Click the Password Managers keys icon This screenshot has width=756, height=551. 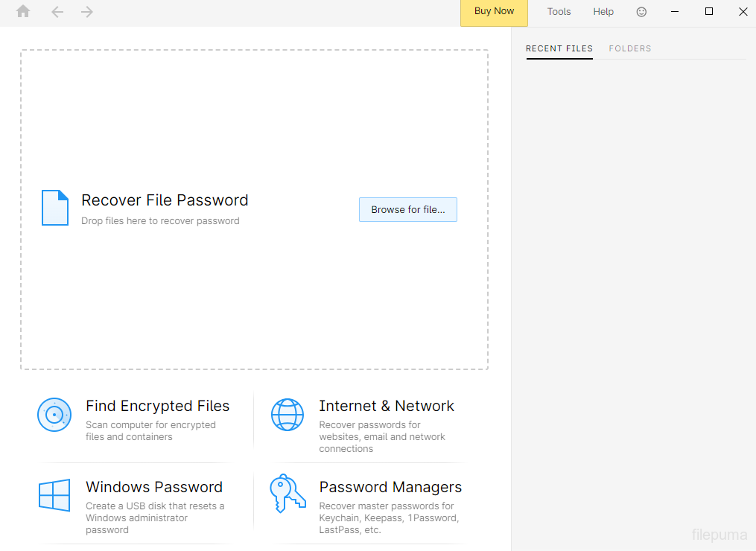tap(288, 494)
